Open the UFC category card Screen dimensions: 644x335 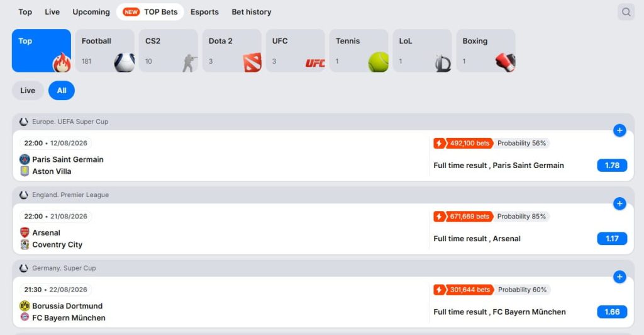coord(296,50)
